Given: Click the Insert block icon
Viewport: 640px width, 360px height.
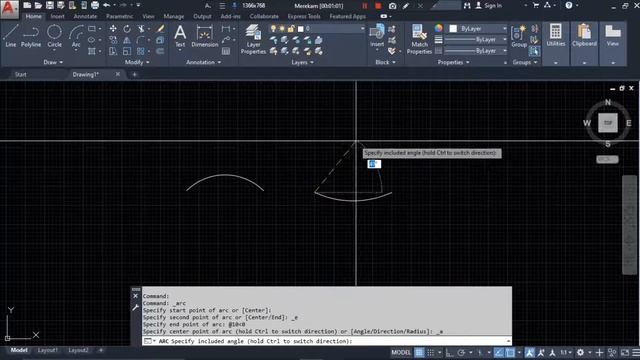Looking at the screenshot, I should 377,35.
